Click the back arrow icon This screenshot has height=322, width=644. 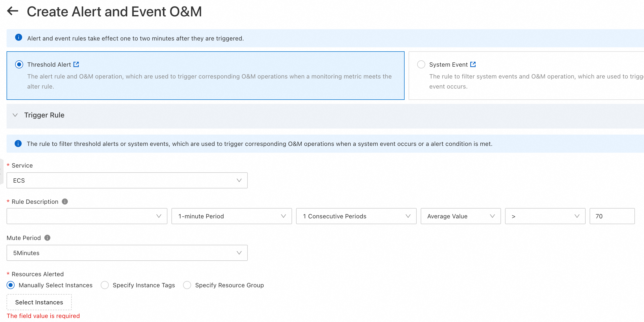coord(13,11)
